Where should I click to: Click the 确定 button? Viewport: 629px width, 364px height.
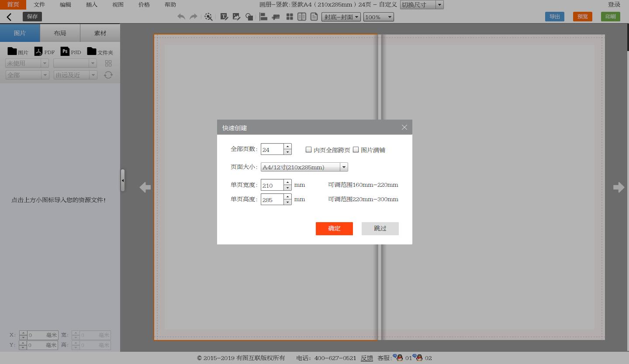[334, 228]
